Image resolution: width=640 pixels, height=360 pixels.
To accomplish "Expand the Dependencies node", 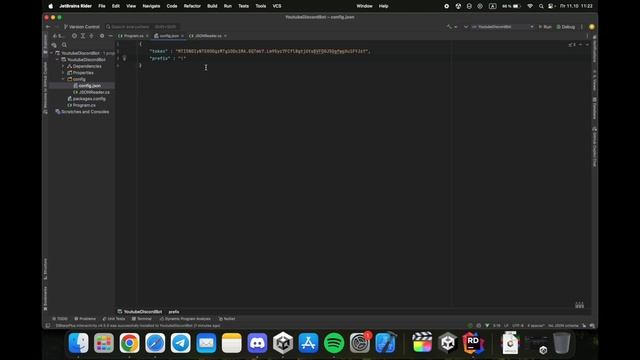I will point(63,66).
